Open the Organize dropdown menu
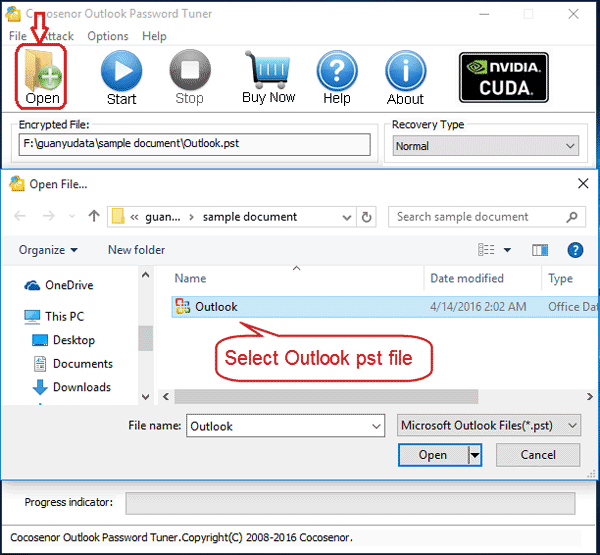600x555 pixels. click(48, 250)
